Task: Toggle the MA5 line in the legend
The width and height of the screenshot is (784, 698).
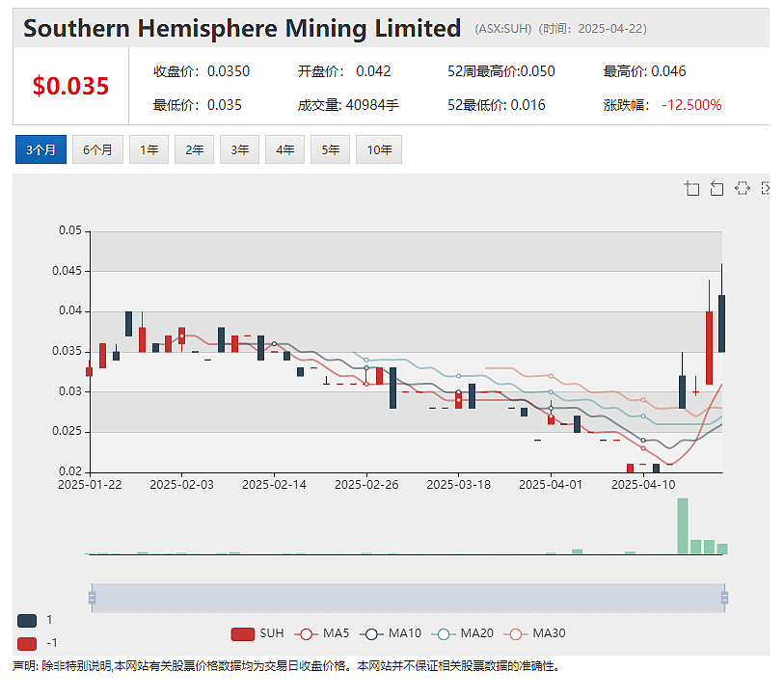Action: (x=321, y=634)
